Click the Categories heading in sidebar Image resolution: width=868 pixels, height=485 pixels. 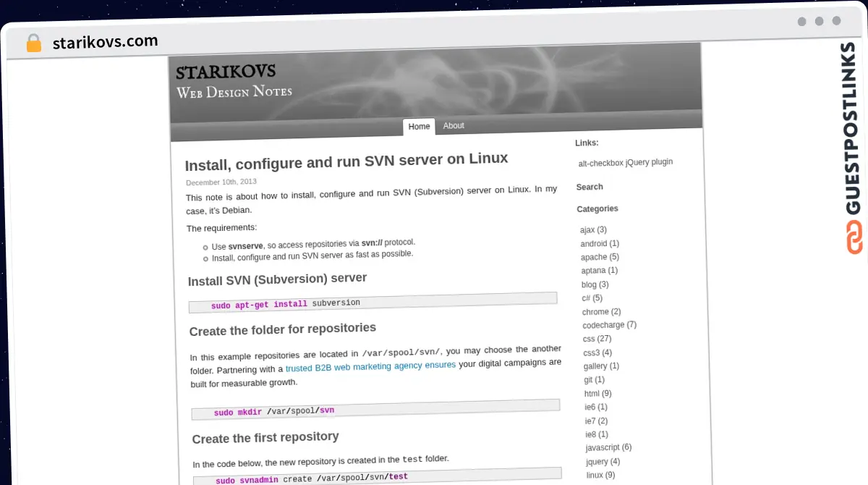[597, 209]
